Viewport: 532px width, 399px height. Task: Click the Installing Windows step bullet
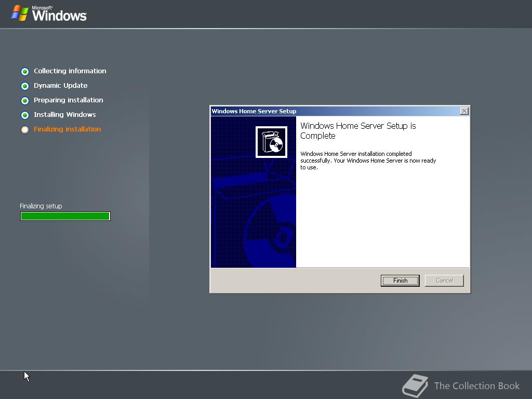pyautogui.click(x=25, y=115)
